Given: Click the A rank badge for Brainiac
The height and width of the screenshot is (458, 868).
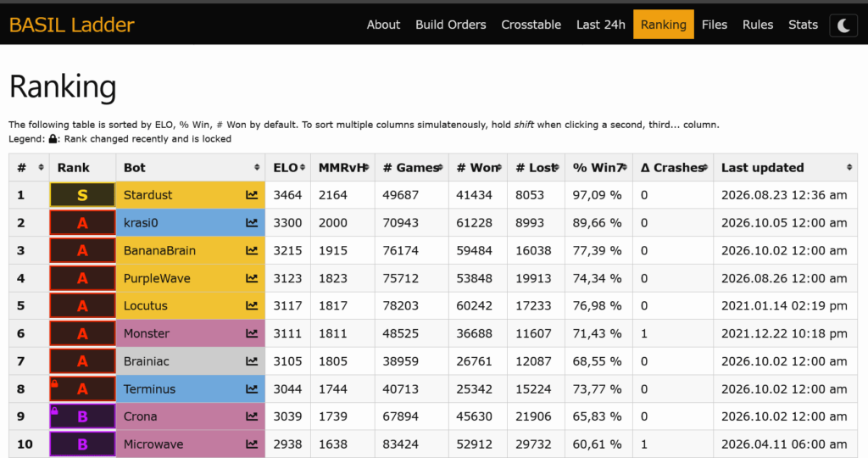Looking at the screenshot, I should click(x=82, y=361).
